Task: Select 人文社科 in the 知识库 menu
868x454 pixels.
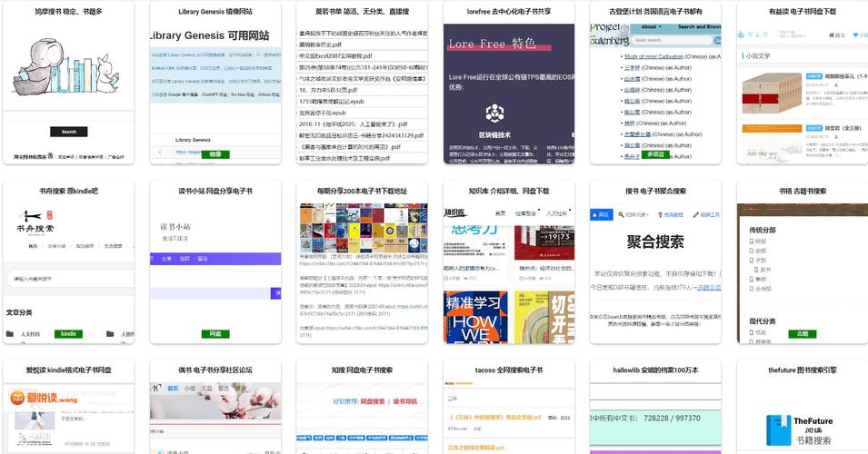Action: [556, 213]
